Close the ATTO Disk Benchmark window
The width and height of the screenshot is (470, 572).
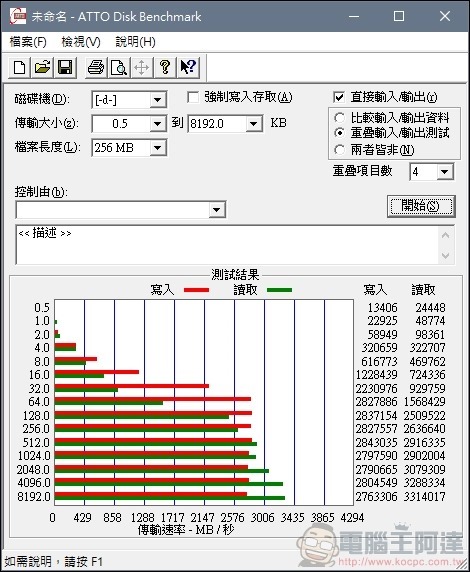click(445, 16)
